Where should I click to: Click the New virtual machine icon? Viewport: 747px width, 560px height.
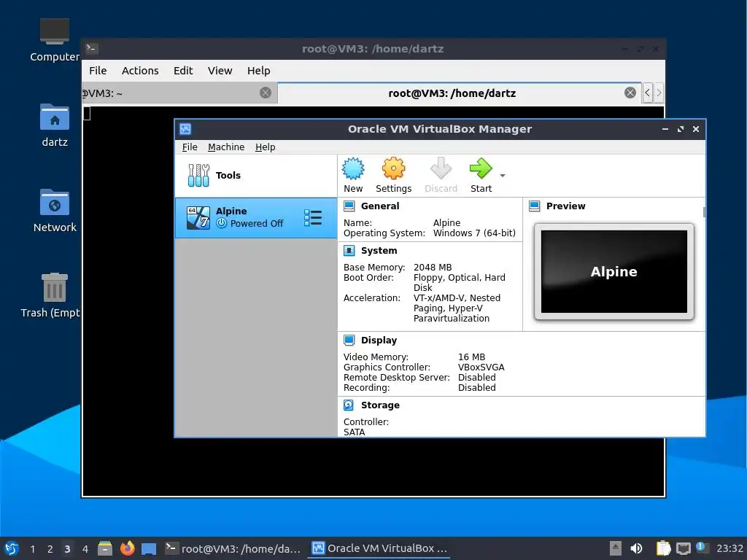(353, 168)
